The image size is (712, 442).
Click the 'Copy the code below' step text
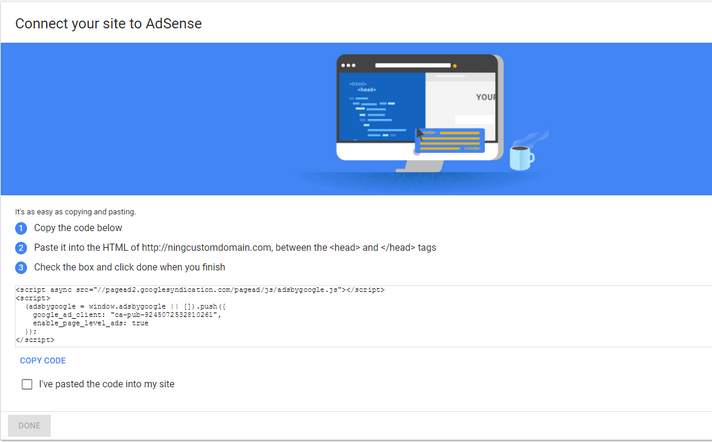pyautogui.click(x=78, y=228)
